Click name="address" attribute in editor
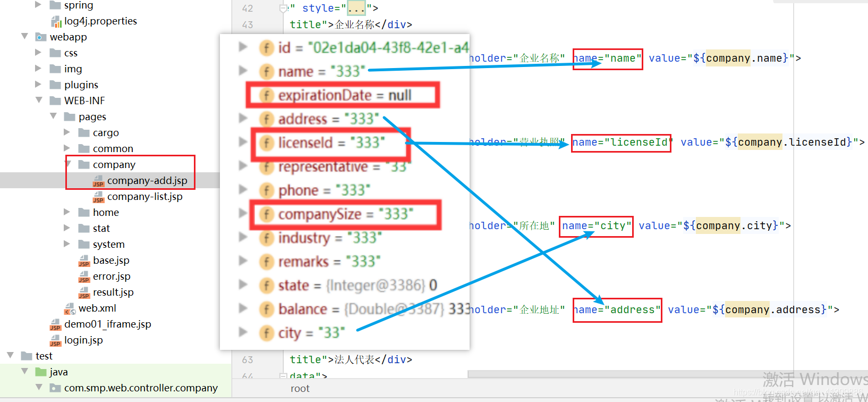Image resolution: width=868 pixels, height=402 pixels. [617, 309]
